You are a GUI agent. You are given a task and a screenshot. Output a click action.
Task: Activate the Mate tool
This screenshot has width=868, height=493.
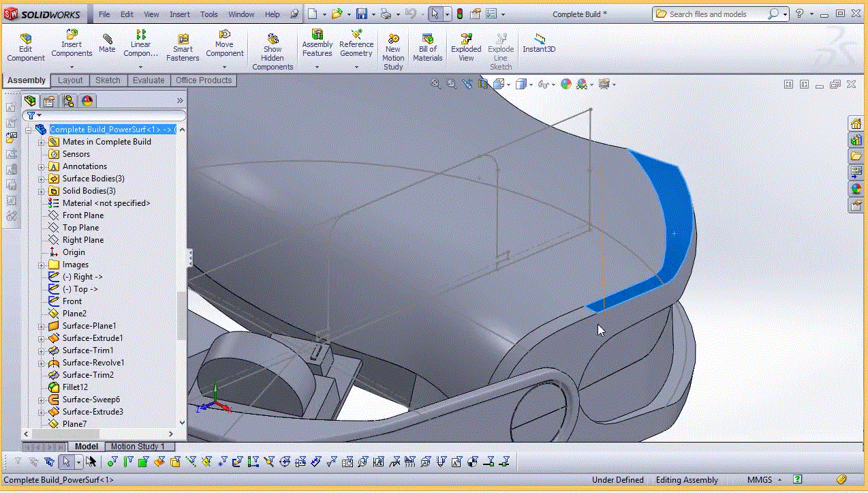coord(107,44)
